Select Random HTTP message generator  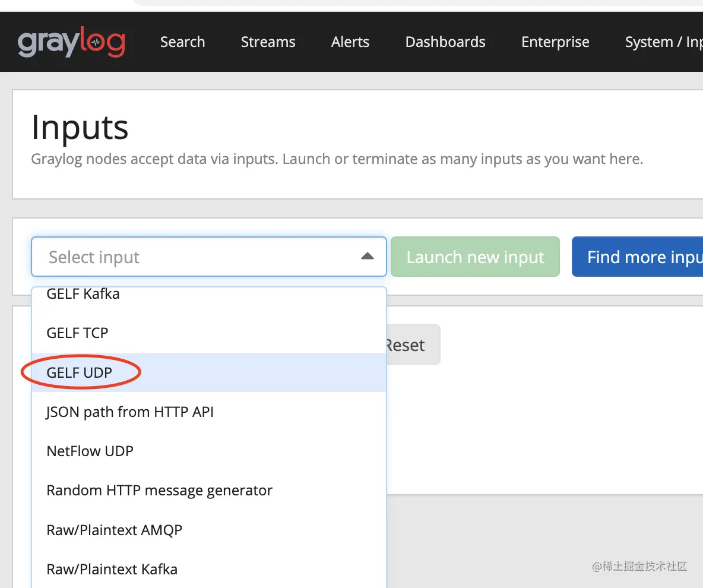(160, 491)
